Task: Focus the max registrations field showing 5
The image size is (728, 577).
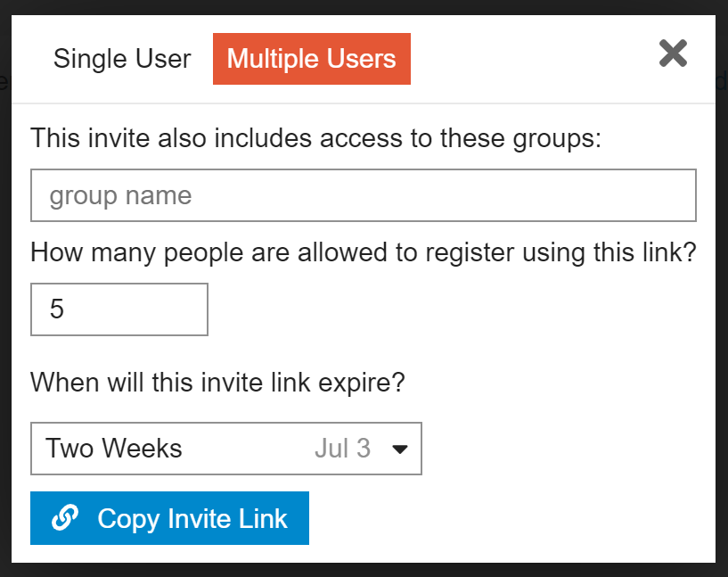Action: (x=119, y=309)
